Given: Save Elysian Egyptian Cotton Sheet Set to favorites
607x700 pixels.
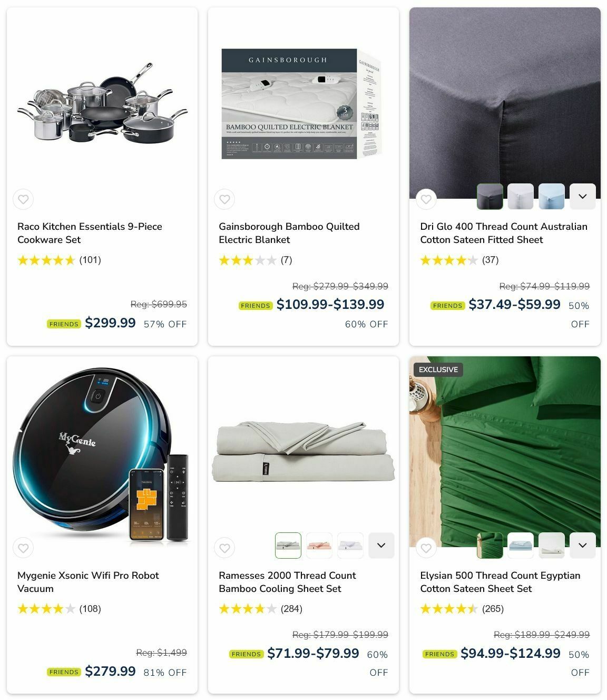Looking at the screenshot, I should click(x=426, y=548).
